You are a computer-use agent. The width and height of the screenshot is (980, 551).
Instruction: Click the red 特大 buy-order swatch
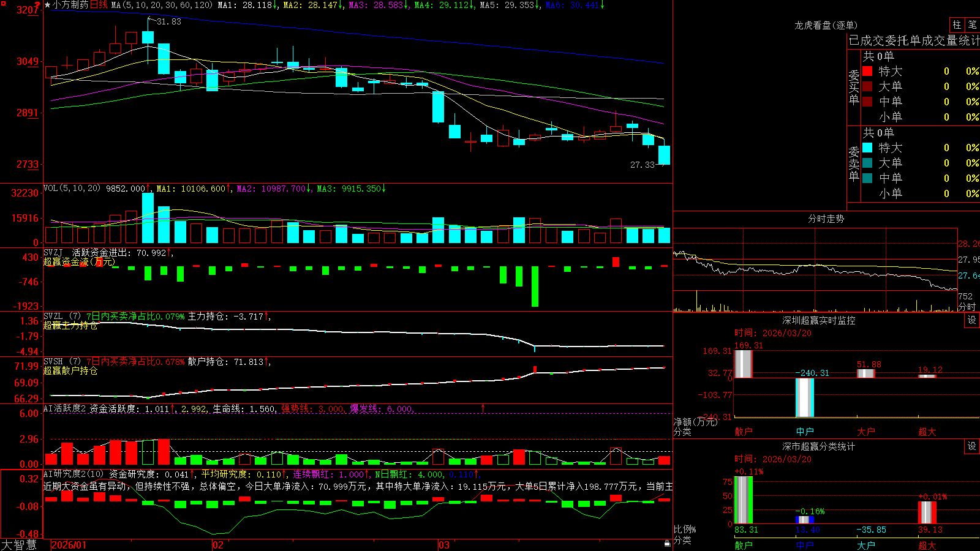click(867, 71)
